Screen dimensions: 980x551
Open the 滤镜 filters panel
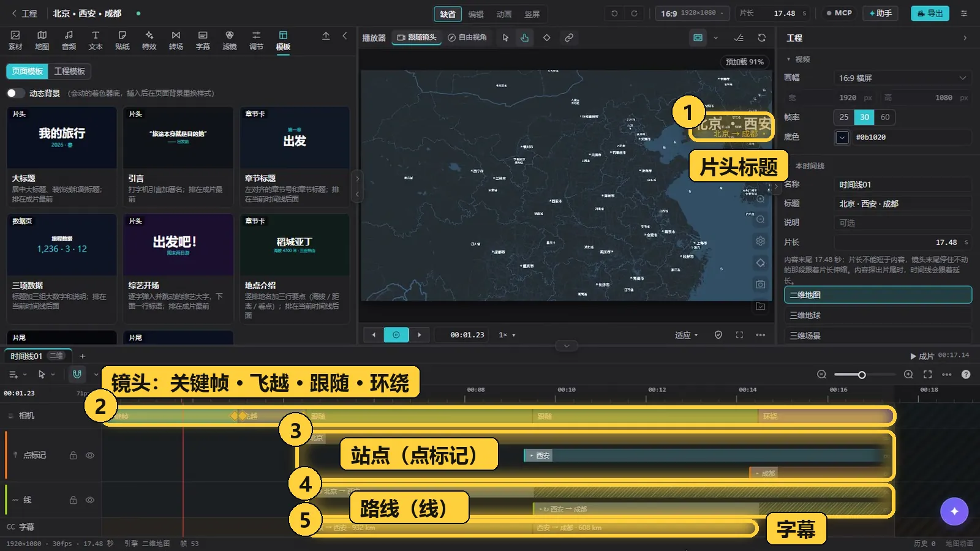pos(229,40)
